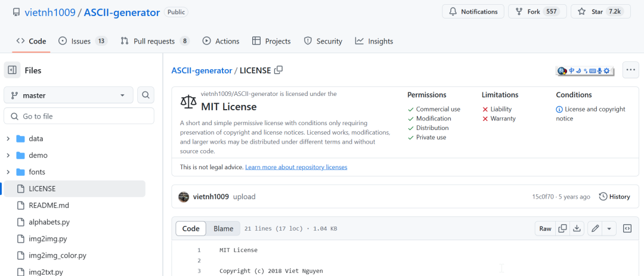Open the vietnh1009 owner link in header
Viewport: 644px width, 276px height.
[x=50, y=13]
